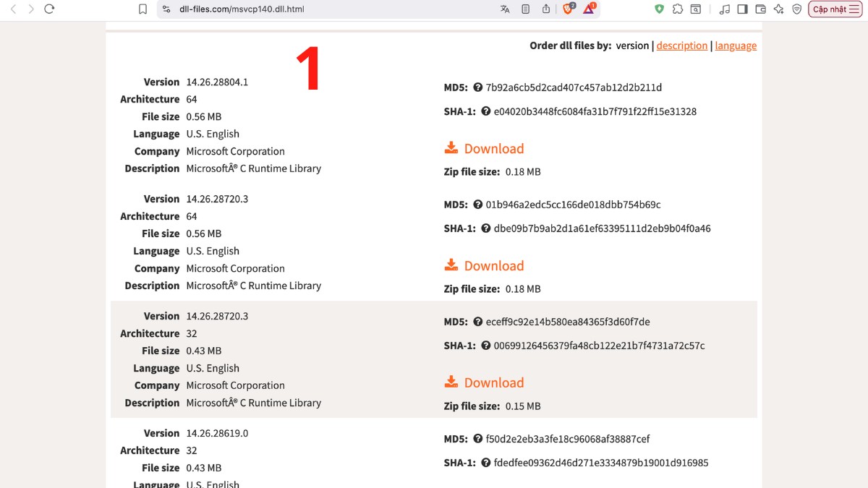Open the translate page icon

click(503, 10)
